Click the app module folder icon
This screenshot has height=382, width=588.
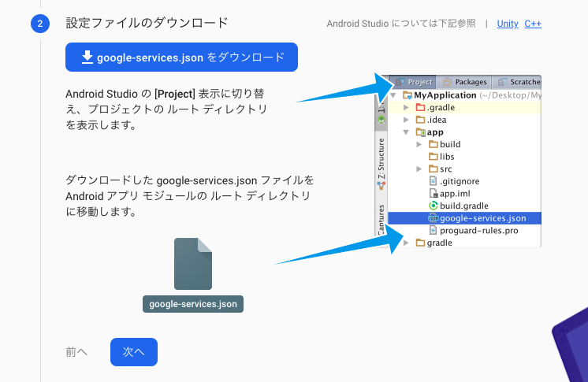pyautogui.click(x=420, y=132)
